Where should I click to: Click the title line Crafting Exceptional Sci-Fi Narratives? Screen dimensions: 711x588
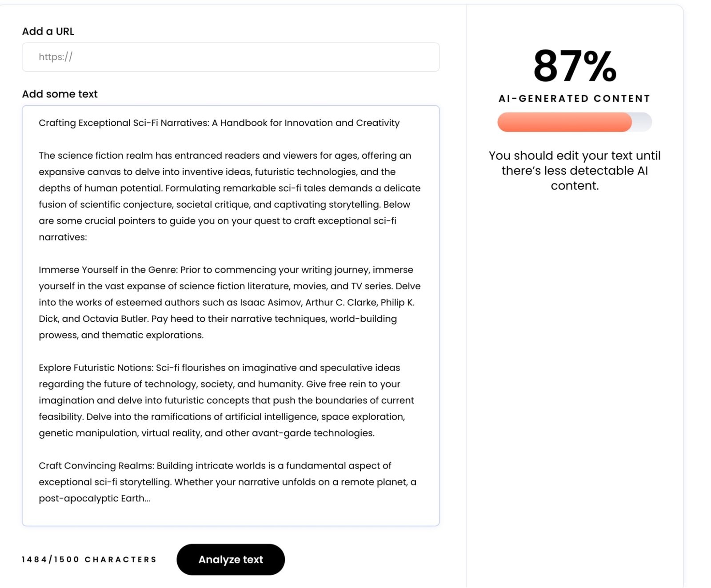click(x=219, y=123)
